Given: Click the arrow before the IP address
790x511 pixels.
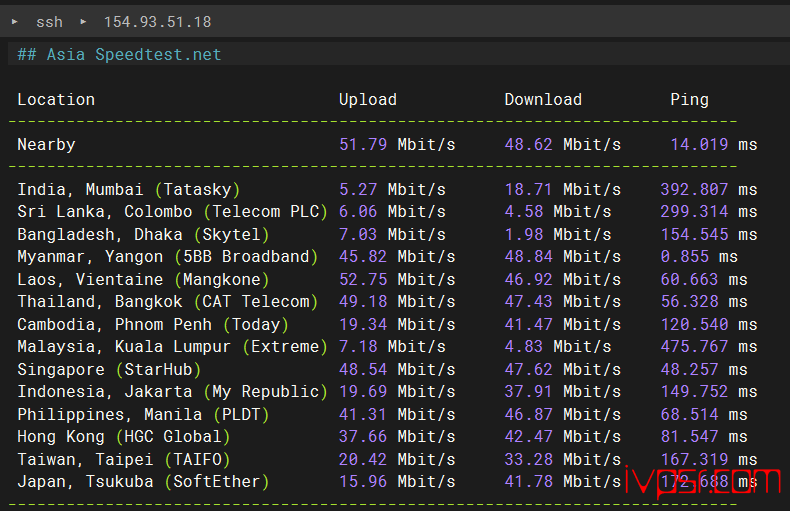Looking at the screenshot, I should click(x=83, y=22).
